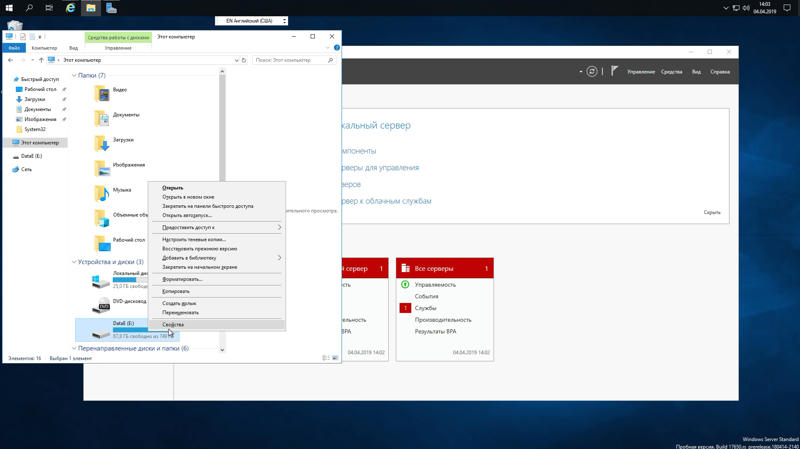Switch to large icons view in Explorer status bar

coord(335,358)
